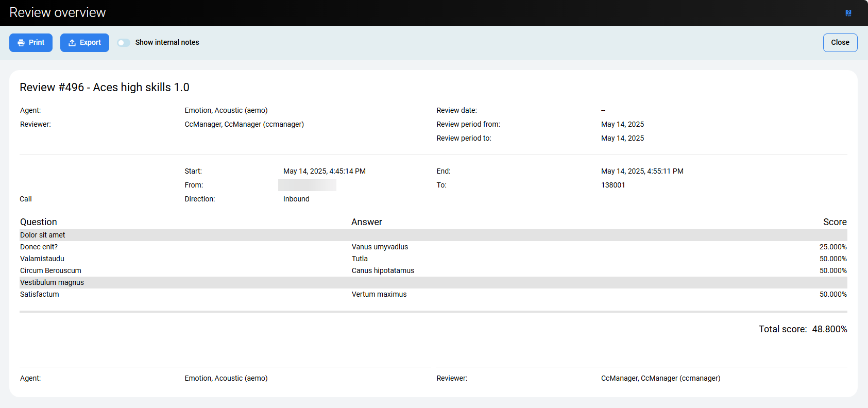Click the top reviewer name CcManager

click(244, 125)
